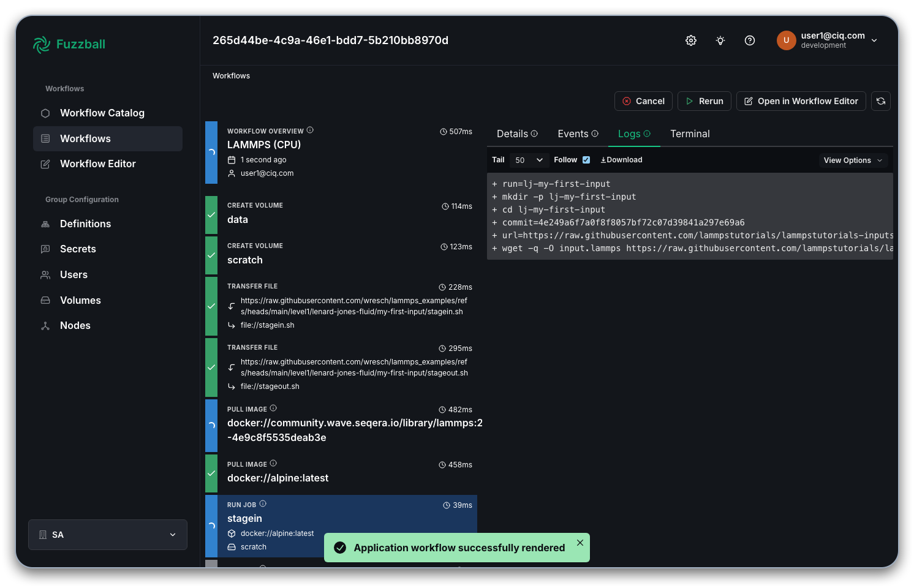Open Definitions in Group Configuration
This screenshot has height=588, width=914.
(x=108, y=224)
